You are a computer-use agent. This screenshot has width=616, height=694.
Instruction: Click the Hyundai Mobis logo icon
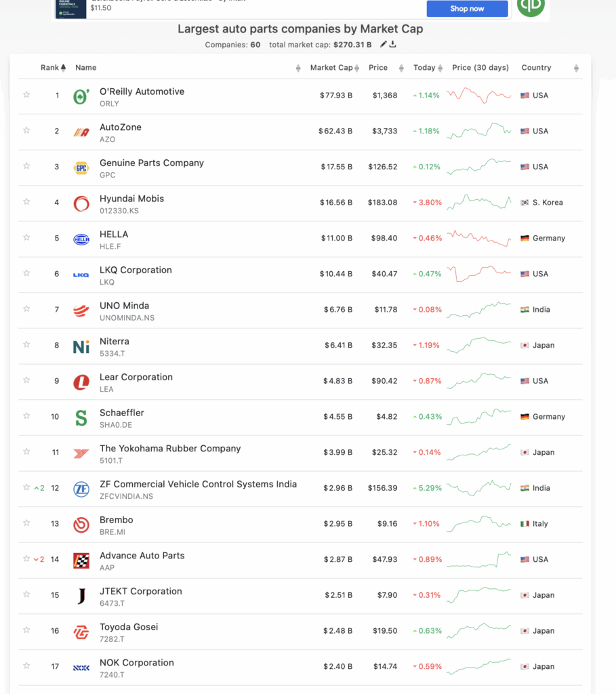[x=81, y=203]
